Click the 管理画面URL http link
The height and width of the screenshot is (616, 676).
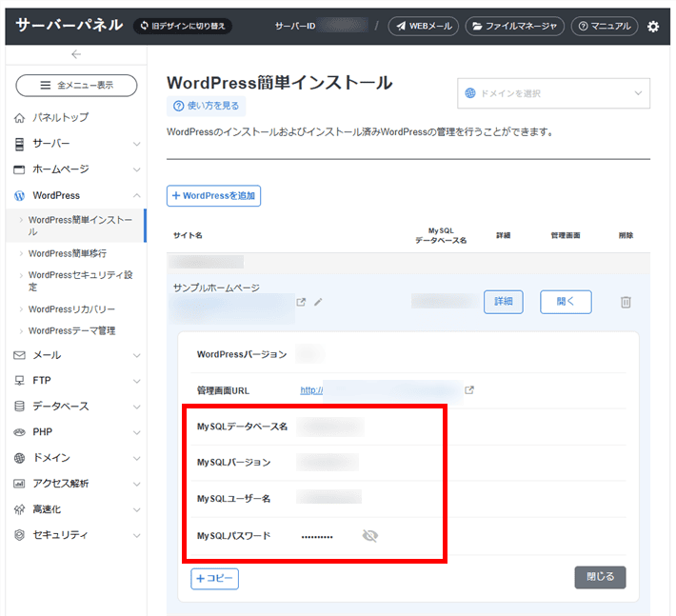point(311,390)
